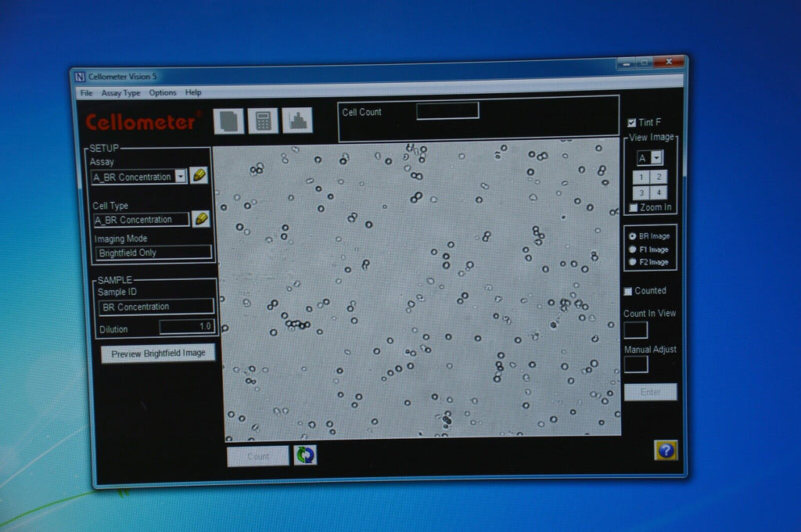801x532 pixels.
Task: Click the Count In View box
Action: (635, 329)
